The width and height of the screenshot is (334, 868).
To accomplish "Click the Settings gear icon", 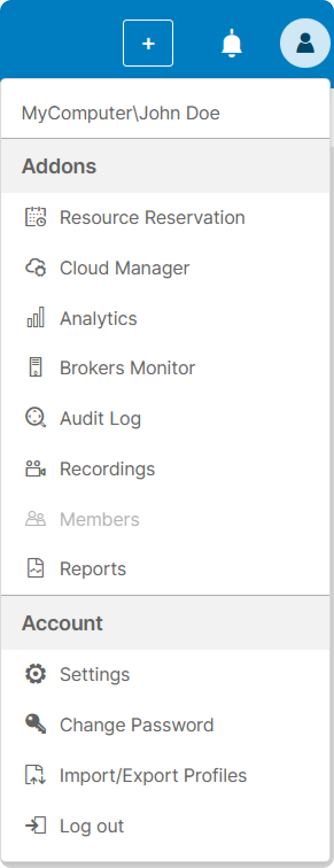I will click(36, 674).
